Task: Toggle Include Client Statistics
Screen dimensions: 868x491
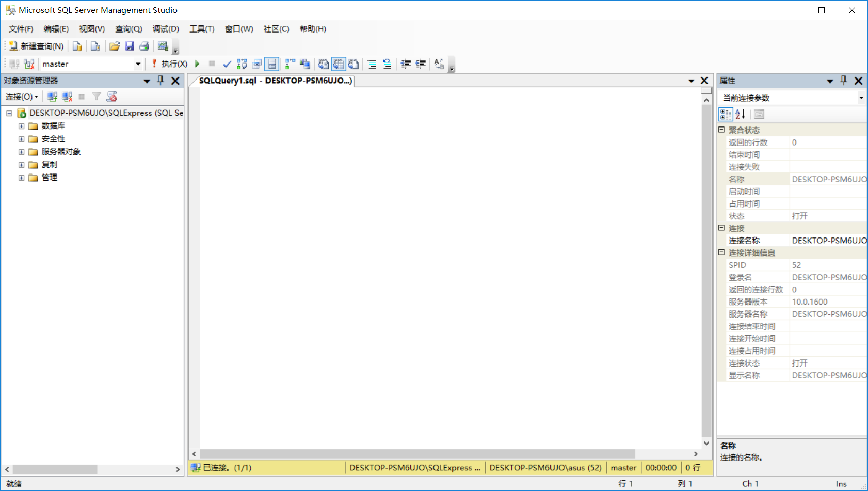Action: [x=305, y=64]
